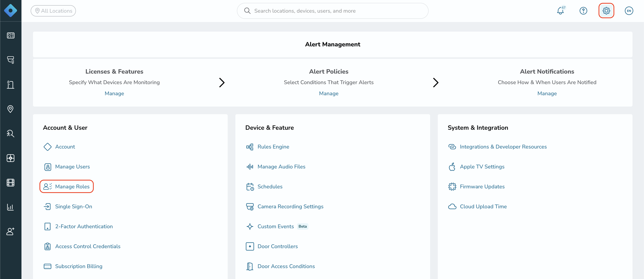The height and width of the screenshot is (279, 644).
Task: Click the Manage Audio Files waveform icon
Action: (x=250, y=167)
